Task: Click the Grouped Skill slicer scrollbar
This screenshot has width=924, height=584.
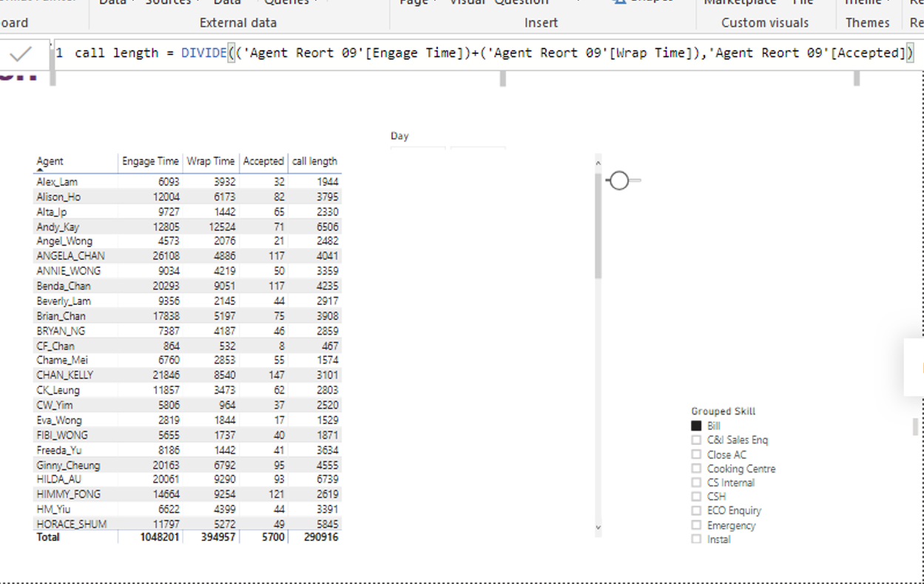Action: pyautogui.click(x=915, y=426)
